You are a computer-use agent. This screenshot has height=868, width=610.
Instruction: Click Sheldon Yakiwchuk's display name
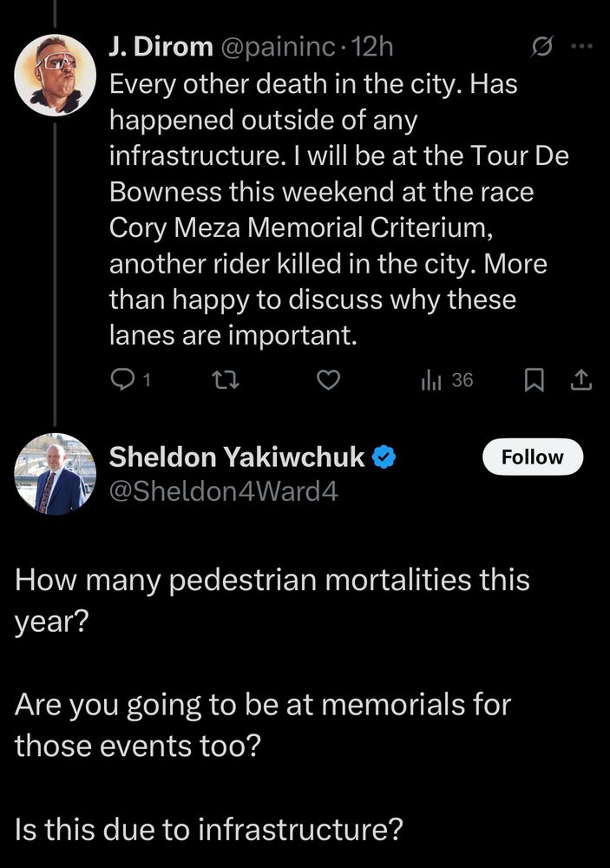(x=236, y=457)
